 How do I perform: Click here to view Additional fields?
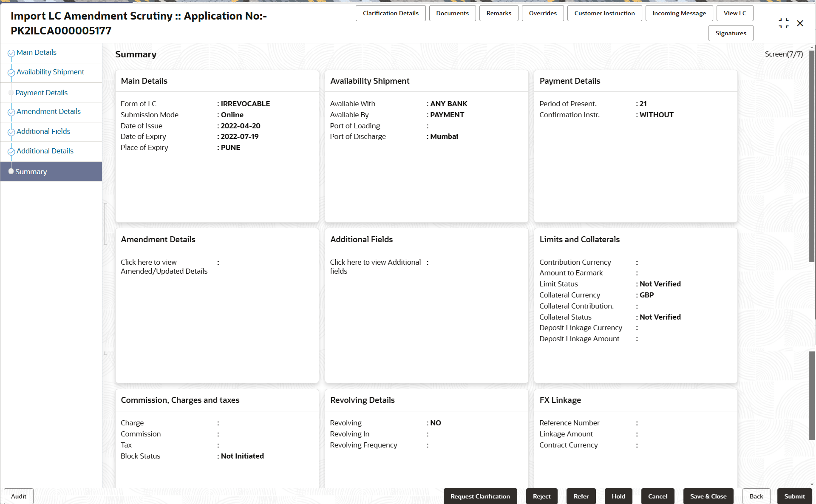point(375,266)
